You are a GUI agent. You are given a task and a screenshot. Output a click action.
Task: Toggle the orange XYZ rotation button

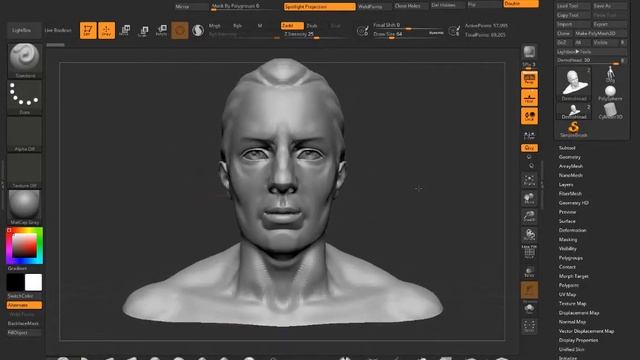tap(529, 148)
